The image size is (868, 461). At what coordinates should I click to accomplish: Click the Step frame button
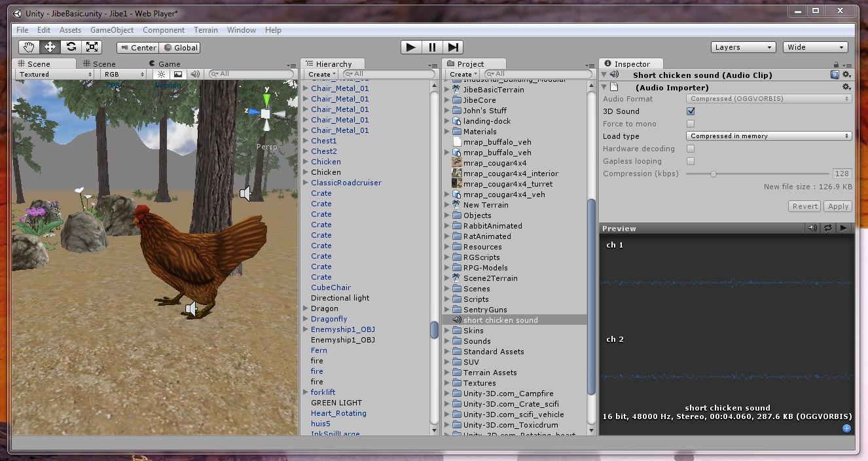click(452, 47)
